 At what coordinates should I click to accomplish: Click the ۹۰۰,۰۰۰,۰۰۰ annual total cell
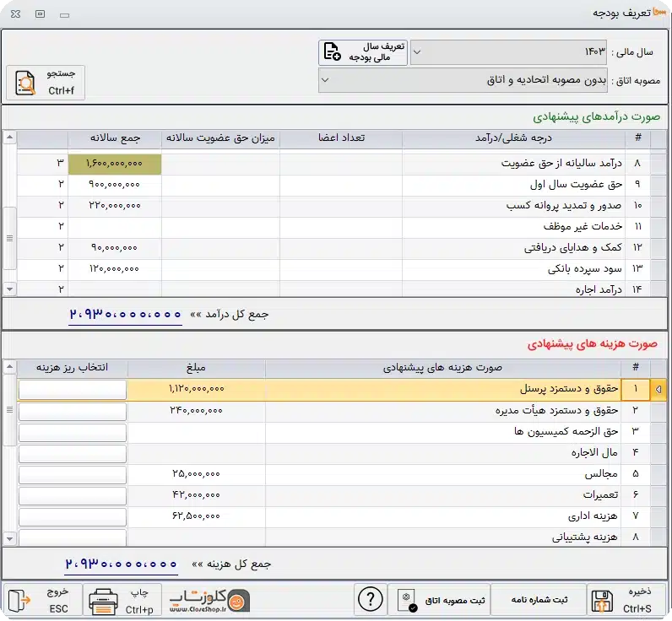[x=115, y=185]
